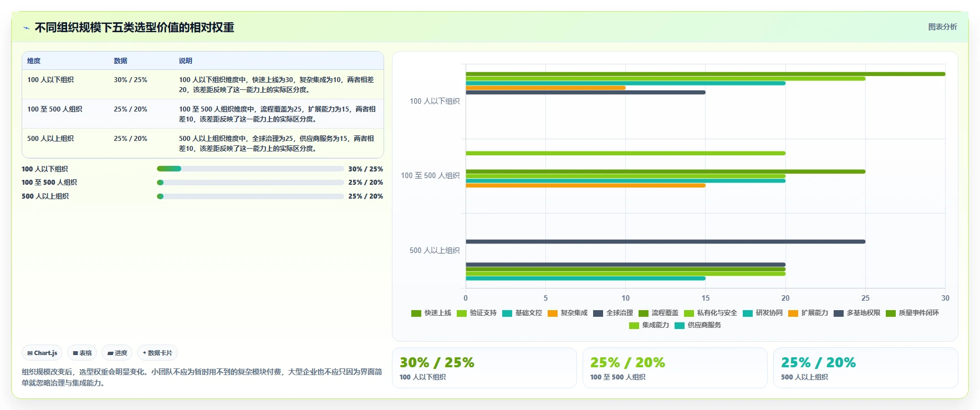The image size is (980, 410).
Task: Click the longest slate bar under 500 人以上组织
Action: click(665, 241)
